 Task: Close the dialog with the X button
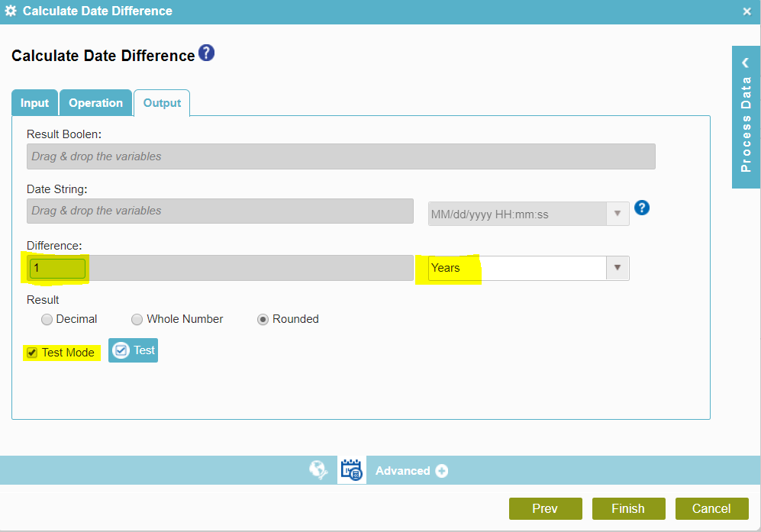point(747,11)
